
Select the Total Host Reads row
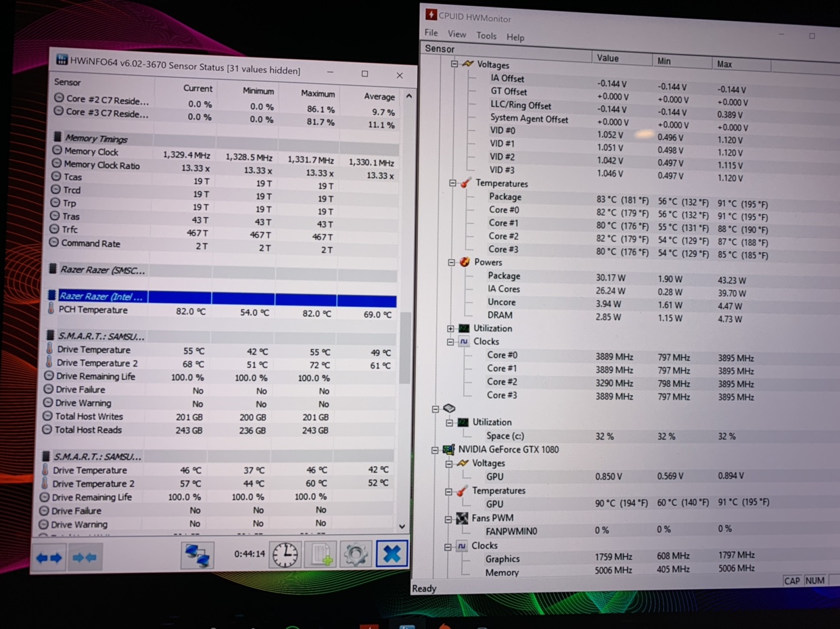pyautogui.click(x=219, y=430)
